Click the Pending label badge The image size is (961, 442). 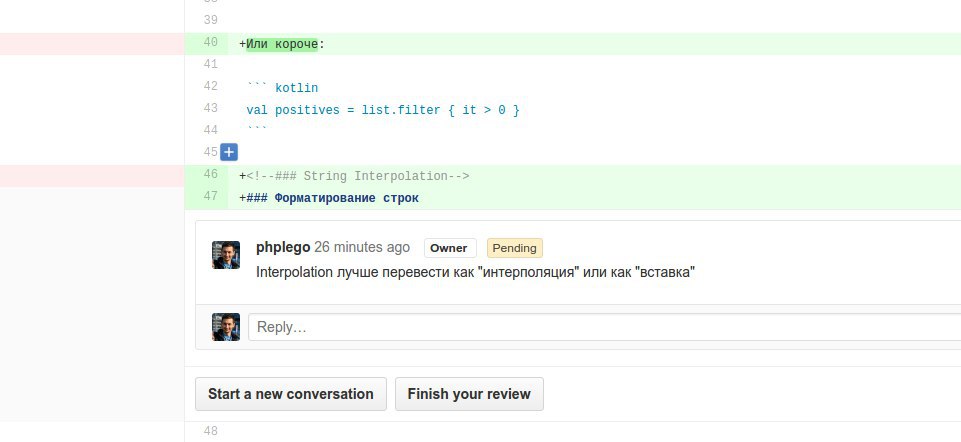[x=514, y=248]
